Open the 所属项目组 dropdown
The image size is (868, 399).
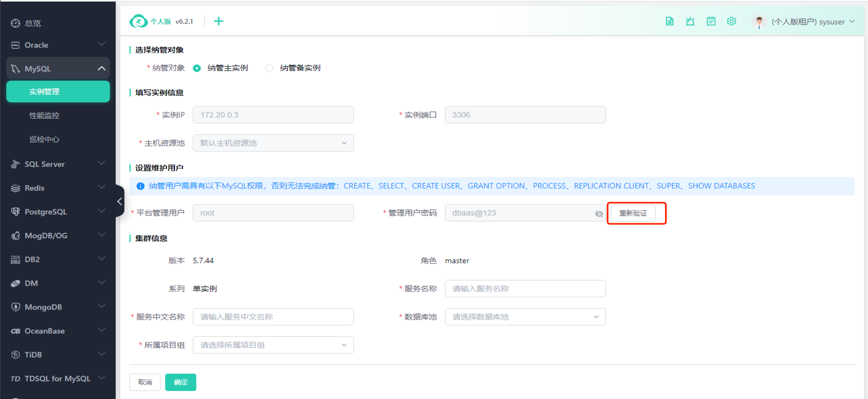[x=273, y=345]
